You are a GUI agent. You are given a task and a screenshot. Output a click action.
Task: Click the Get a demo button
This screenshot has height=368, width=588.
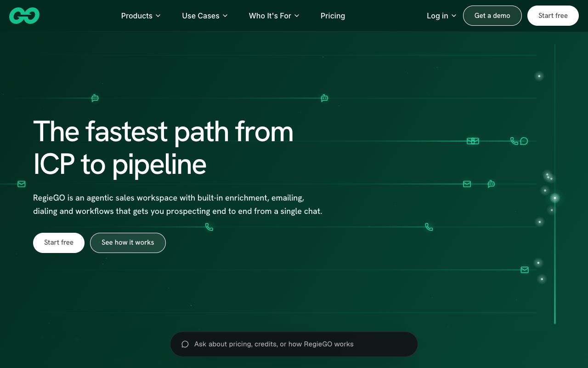pyautogui.click(x=492, y=16)
